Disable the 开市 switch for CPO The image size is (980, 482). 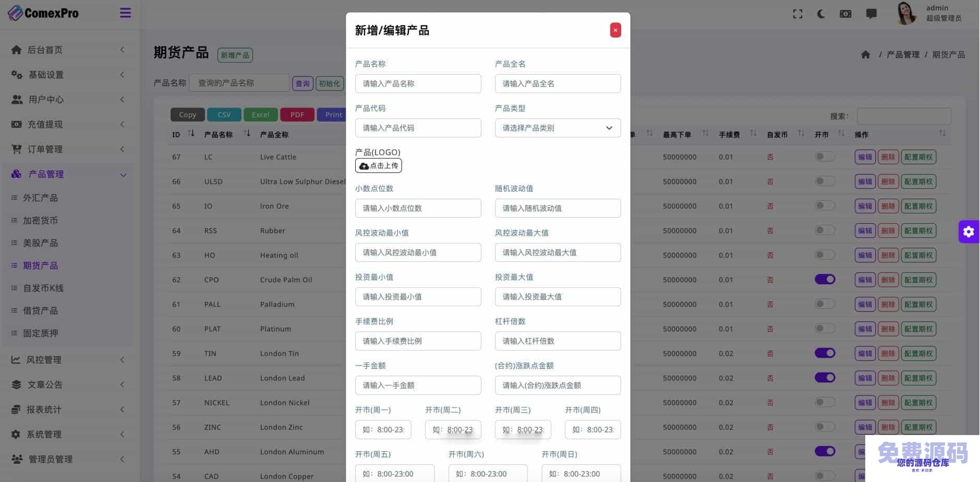point(825,280)
